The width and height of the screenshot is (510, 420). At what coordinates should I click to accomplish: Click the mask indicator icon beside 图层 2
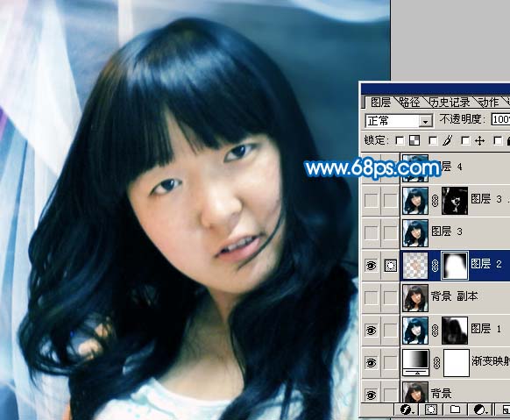[x=390, y=266]
